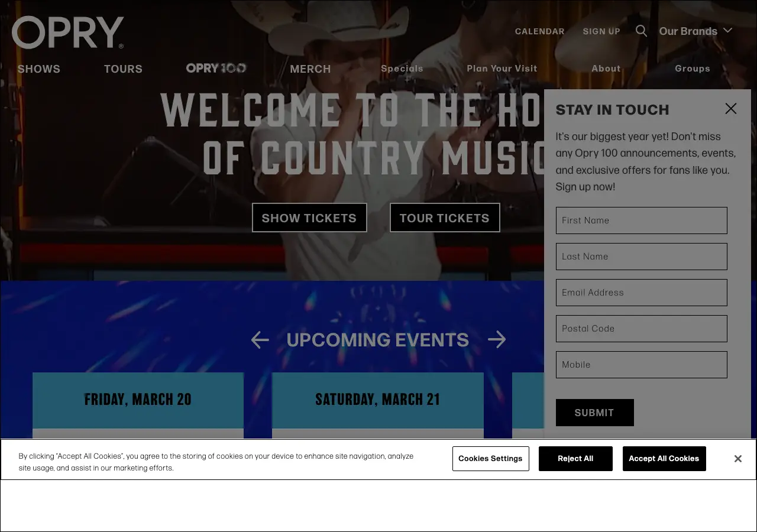The height and width of the screenshot is (532, 757).
Task: Go to previous upcoming events arrow
Action: click(x=260, y=340)
